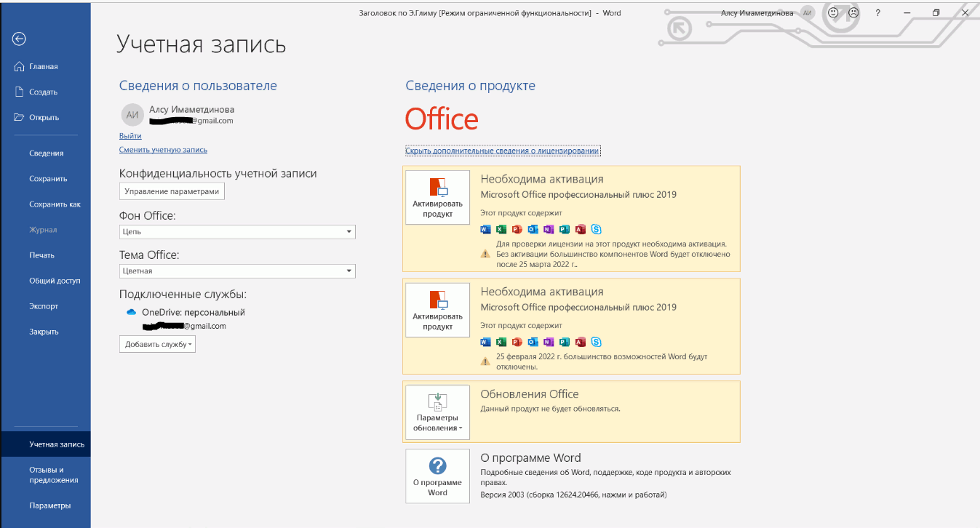Click the PowerPoint icon in the panel mentioning 25 марта
Image resolution: width=980 pixels, height=528 pixels.
coord(517,229)
